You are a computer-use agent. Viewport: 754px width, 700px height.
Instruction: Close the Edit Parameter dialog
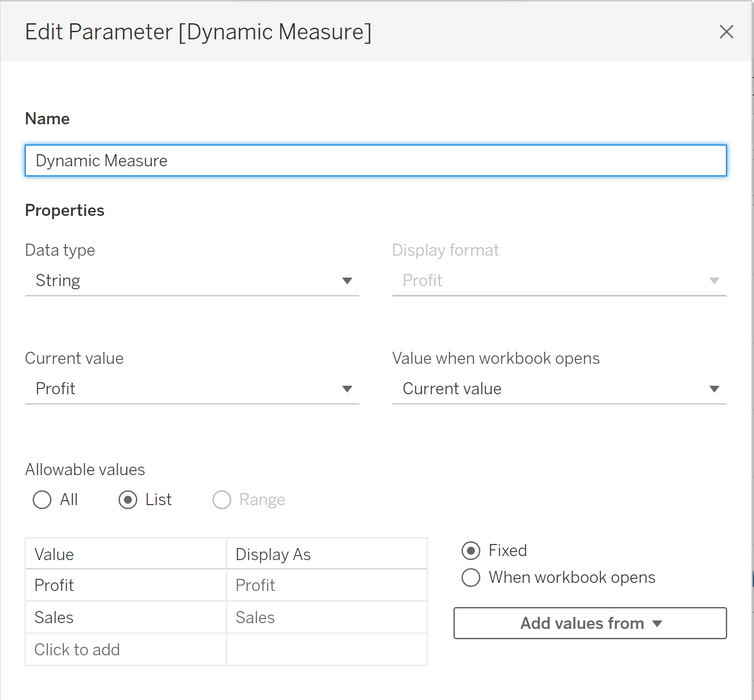(726, 32)
